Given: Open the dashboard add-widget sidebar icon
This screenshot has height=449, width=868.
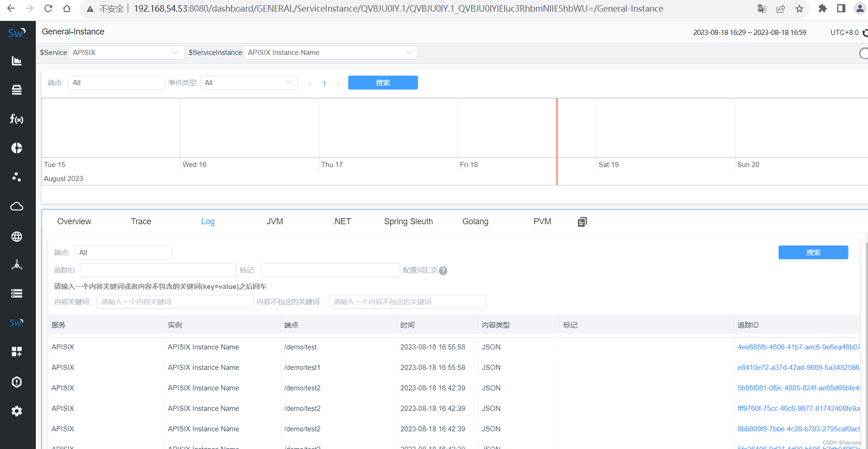Looking at the screenshot, I should coord(17,351).
